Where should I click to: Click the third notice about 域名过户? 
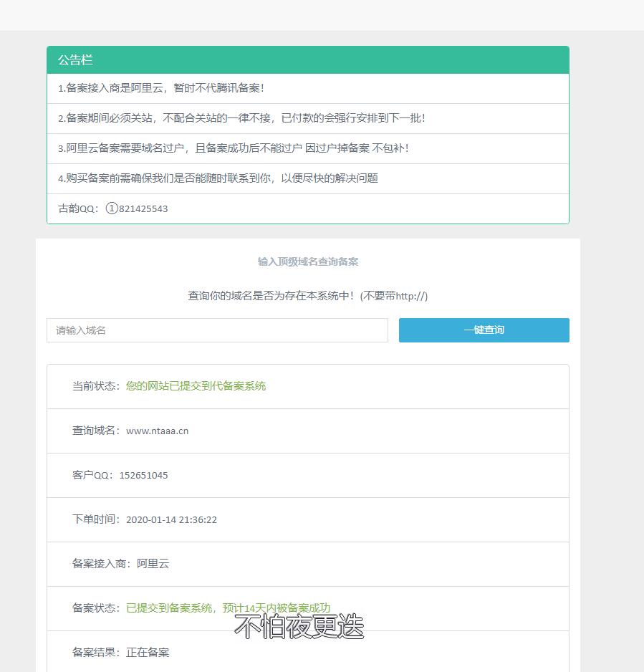pyautogui.click(x=233, y=148)
